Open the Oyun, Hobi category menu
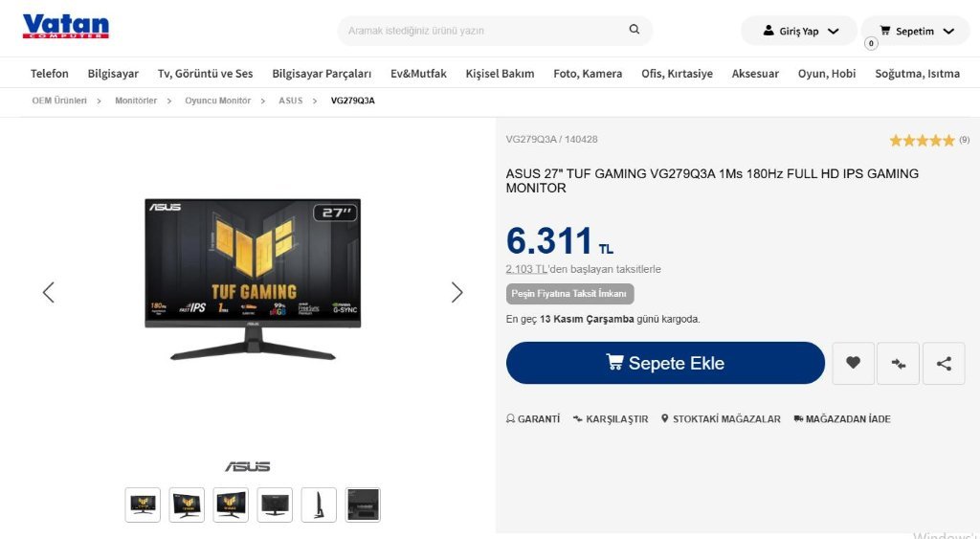Screen dimensions: 980x539 click(x=826, y=73)
